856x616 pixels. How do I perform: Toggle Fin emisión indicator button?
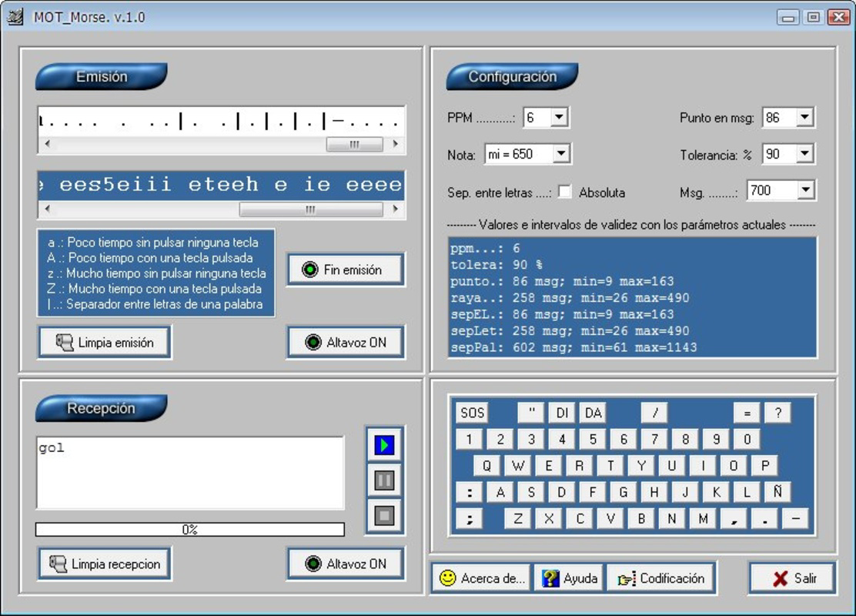click(346, 269)
